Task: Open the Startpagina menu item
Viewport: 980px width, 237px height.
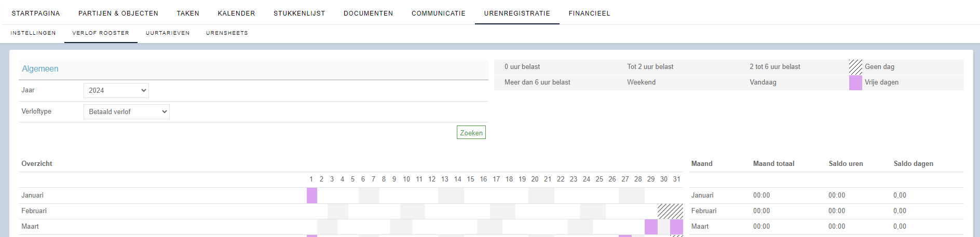Action: click(x=36, y=13)
